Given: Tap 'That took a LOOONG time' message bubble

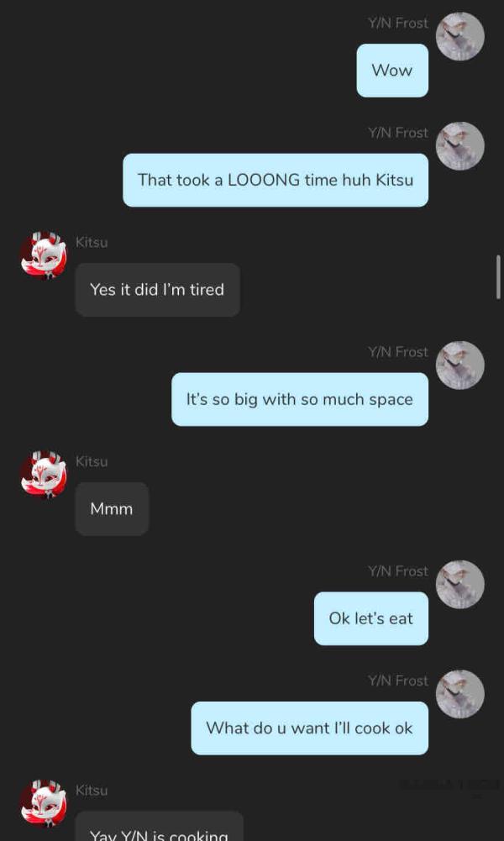Looking at the screenshot, I should point(276,180).
